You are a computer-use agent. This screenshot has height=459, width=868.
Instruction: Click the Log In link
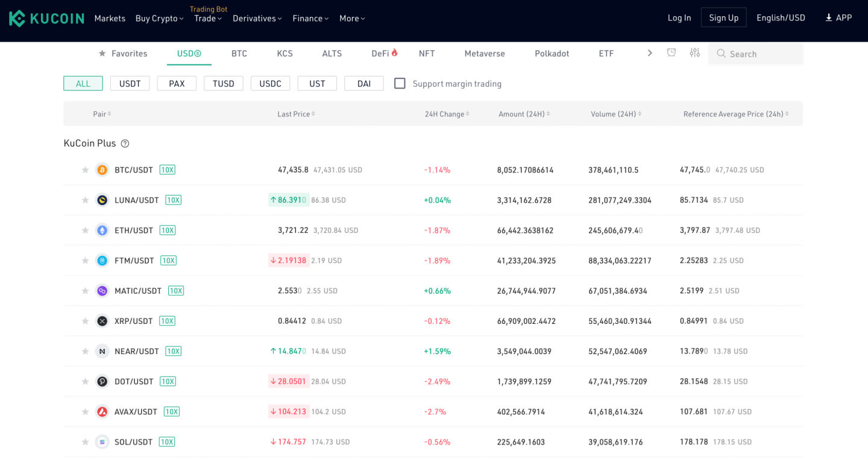click(x=679, y=17)
